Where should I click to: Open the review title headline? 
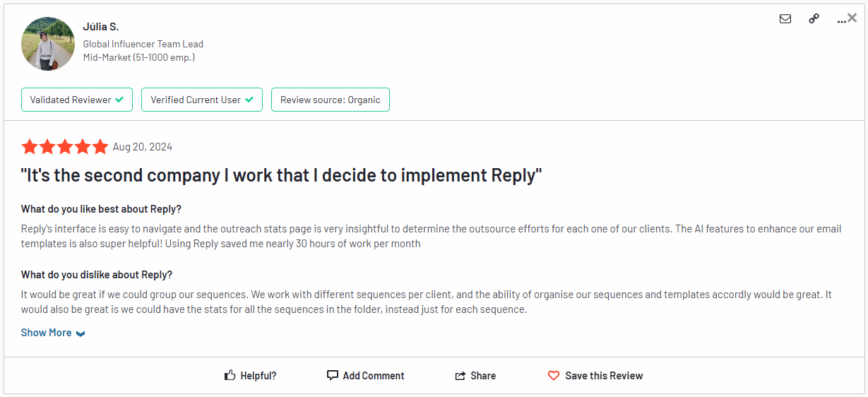(281, 175)
